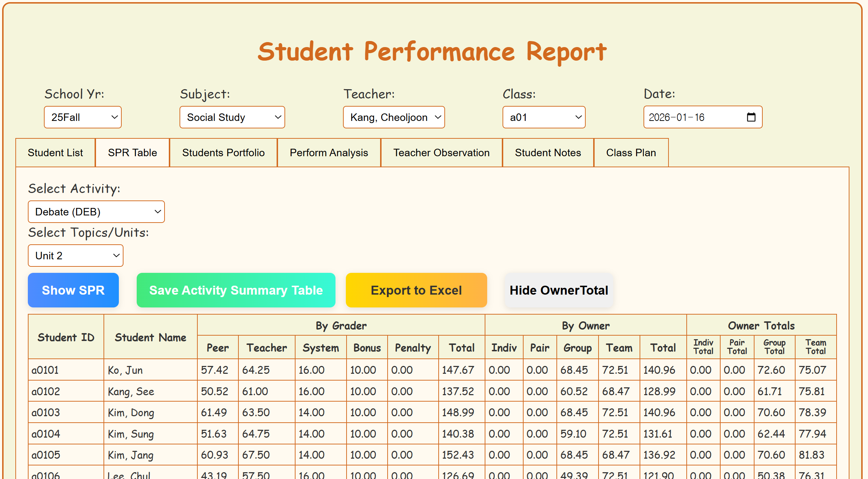Viewport: 868px width, 479px height.
Task: Toggle the Hide OwnerTotal button
Action: [x=559, y=290]
